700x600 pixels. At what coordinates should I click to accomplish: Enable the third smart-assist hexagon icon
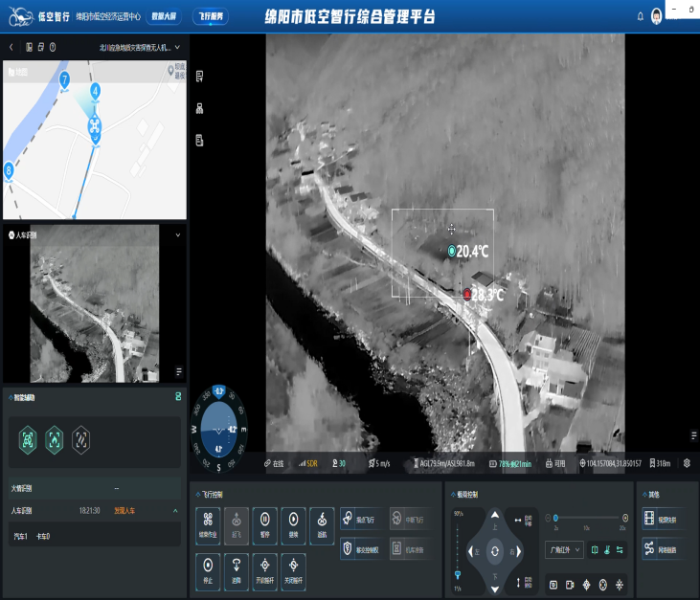click(x=81, y=439)
